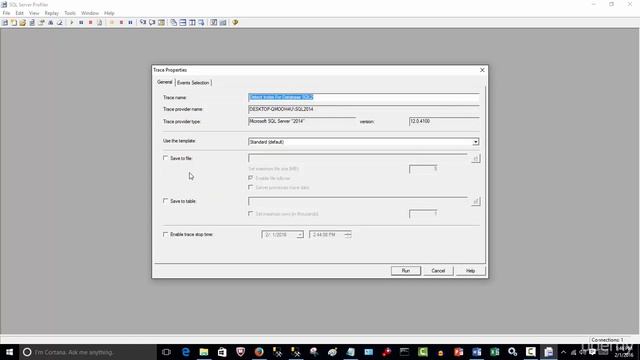Click the red Stop trace icon after Start

[x=91, y=22]
